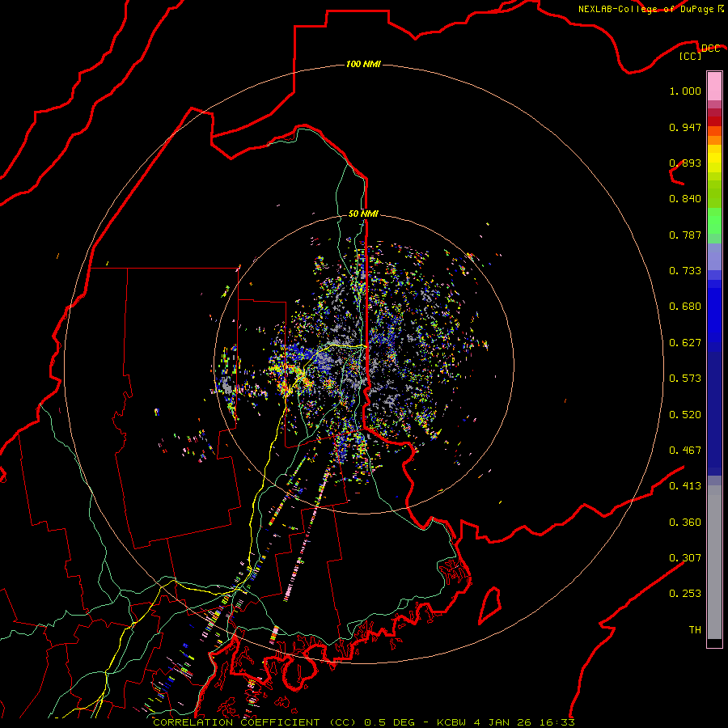The width and height of the screenshot is (728, 728).
Task: Click the 0.893 value on the color scale
Action: click(685, 163)
